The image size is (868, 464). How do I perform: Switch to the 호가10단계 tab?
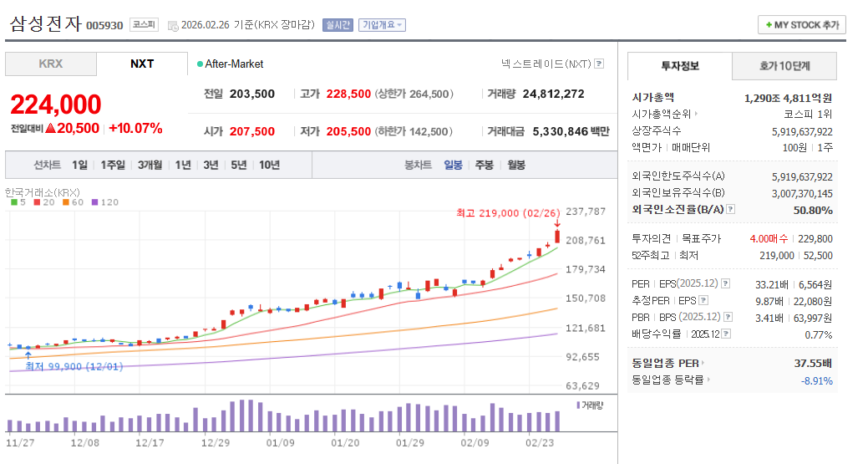[x=784, y=66]
